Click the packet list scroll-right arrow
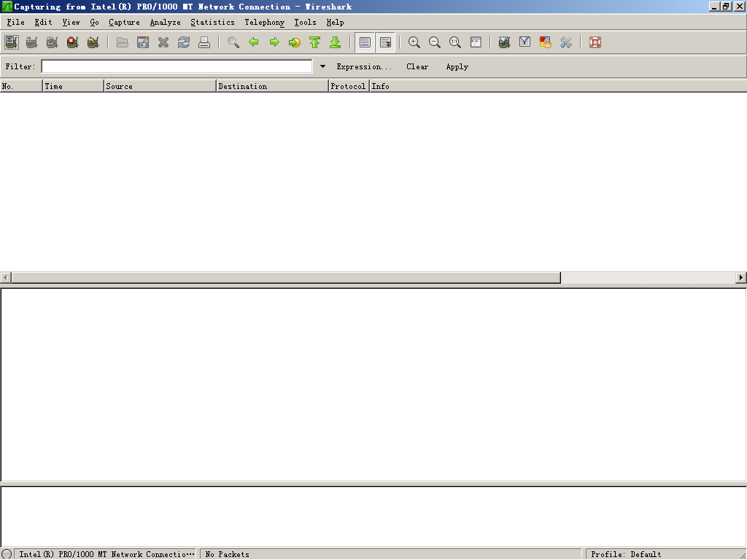This screenshot has width=747, height=560. coord(741,278)
